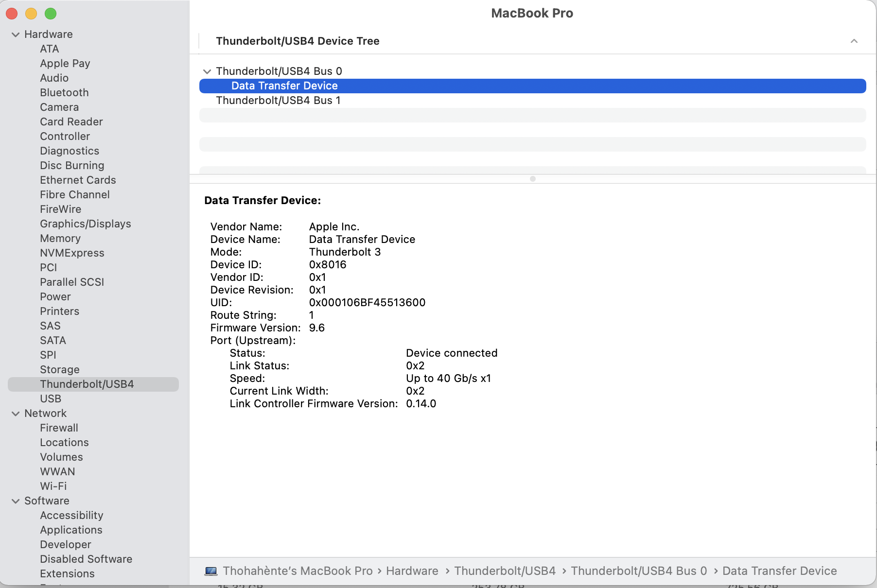This screenshot has width=877, height=588.
Task: Collapse the Hardware section in the sidebar
Action: (16, 35)
